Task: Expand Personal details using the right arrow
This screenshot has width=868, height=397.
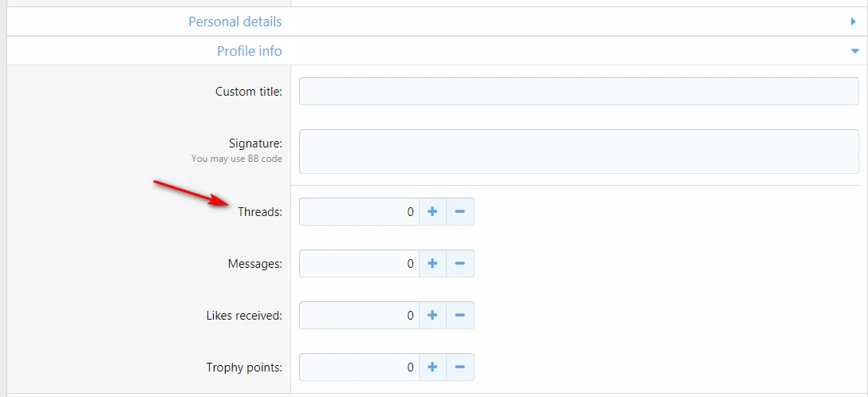Action: [x=853, y=22]
